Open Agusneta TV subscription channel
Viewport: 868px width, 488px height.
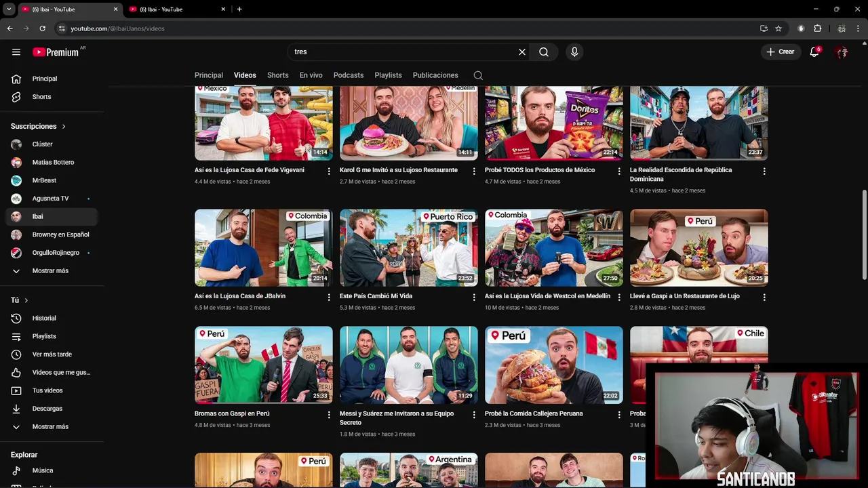pyautogui.click(x=52, y=199)
